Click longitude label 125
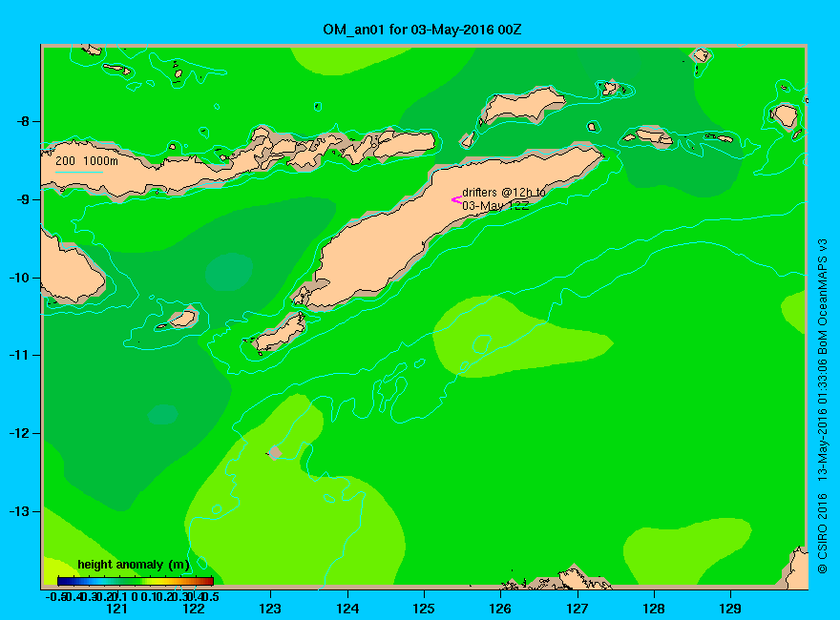This screenshot has height=620, width=840. [424, 609]
